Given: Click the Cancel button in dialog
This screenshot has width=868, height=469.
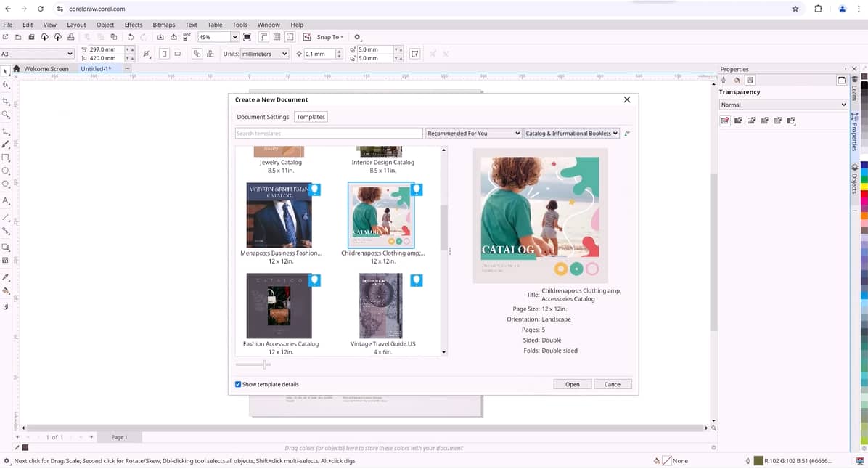Looking at the screenshot, I should click(613, 384).
